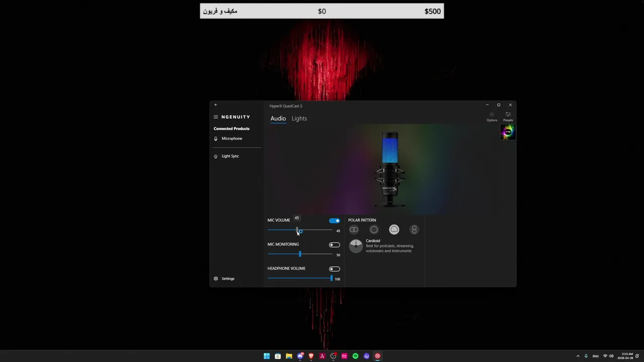
Task: Select the stereo polar pattern icon
Action: pyautogui.click(x=354, y=230)
